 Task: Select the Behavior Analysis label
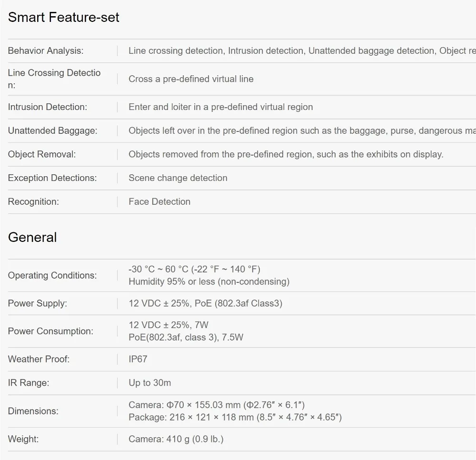[x=46, y=50]
